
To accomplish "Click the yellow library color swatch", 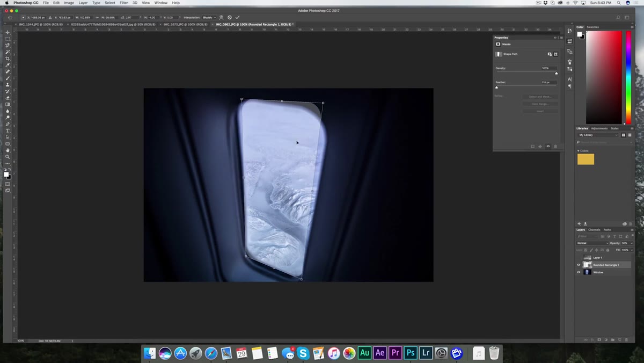I will pos(586,159).
